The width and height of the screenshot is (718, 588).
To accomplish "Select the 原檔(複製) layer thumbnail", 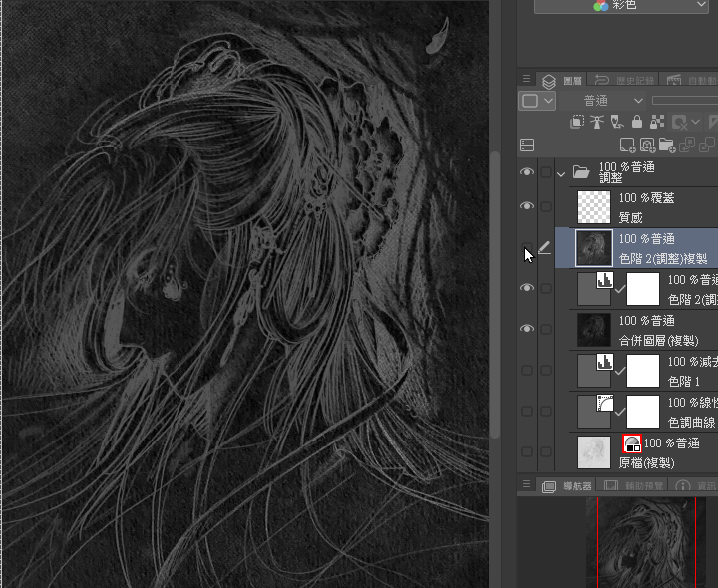I will 594,452.
